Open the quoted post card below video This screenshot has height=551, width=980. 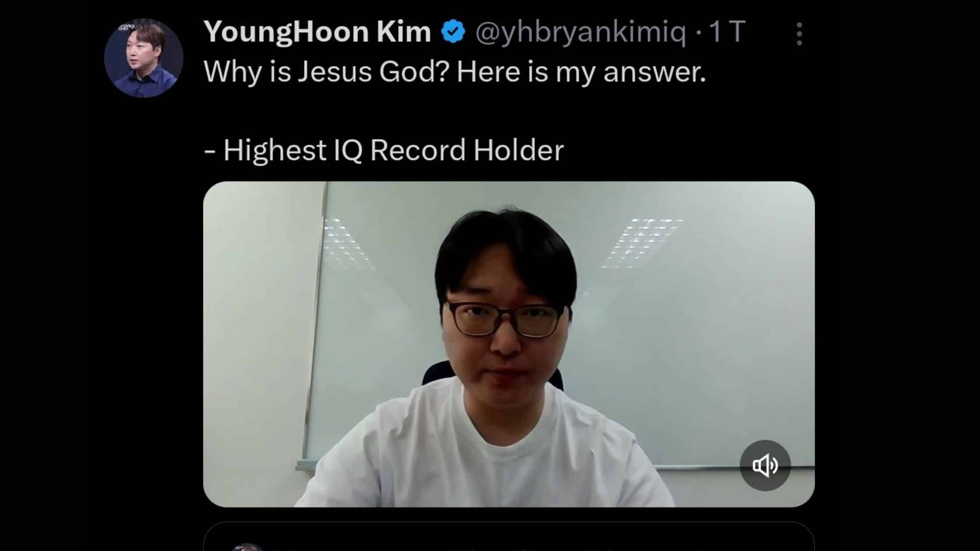tap(509, 537)
